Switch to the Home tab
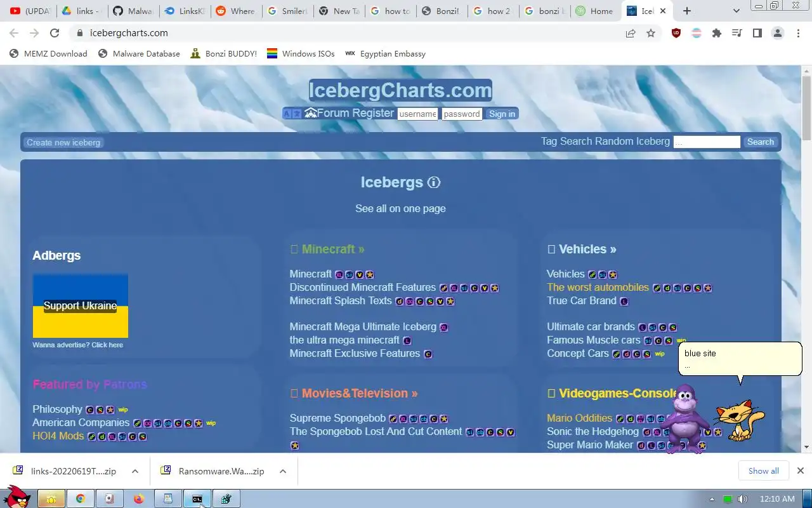812x508 pixels. tap(594, 11)
